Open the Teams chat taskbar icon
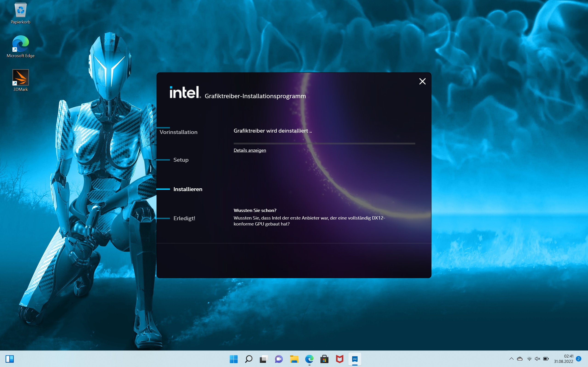The width and height of the screenshot is (588, 367). pos(279,359)
